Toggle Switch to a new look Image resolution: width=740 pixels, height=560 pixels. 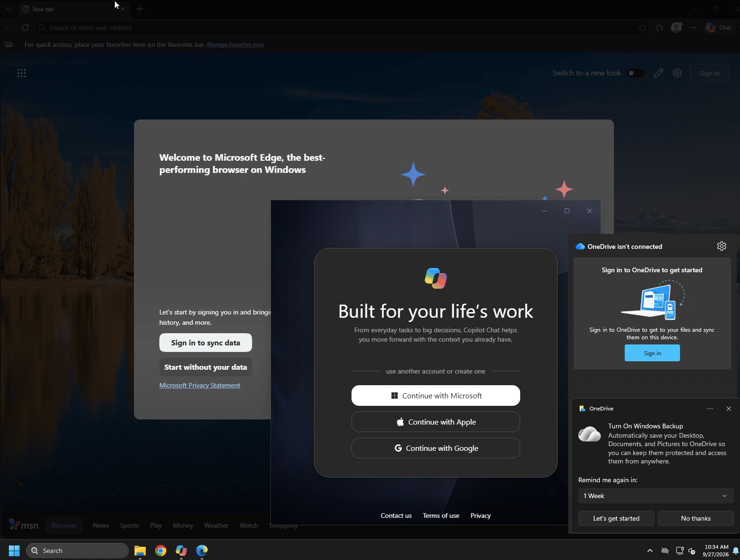tap(636, 73)
